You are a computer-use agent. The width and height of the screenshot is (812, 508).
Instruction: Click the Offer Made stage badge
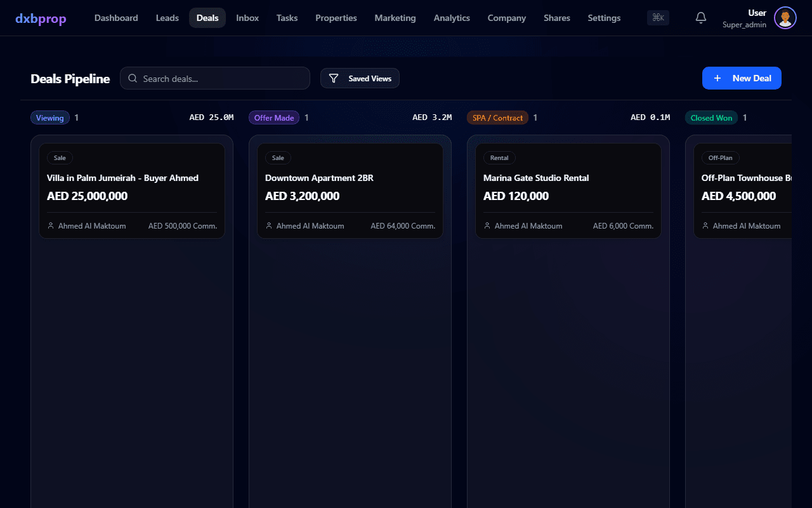pos(274,117)
